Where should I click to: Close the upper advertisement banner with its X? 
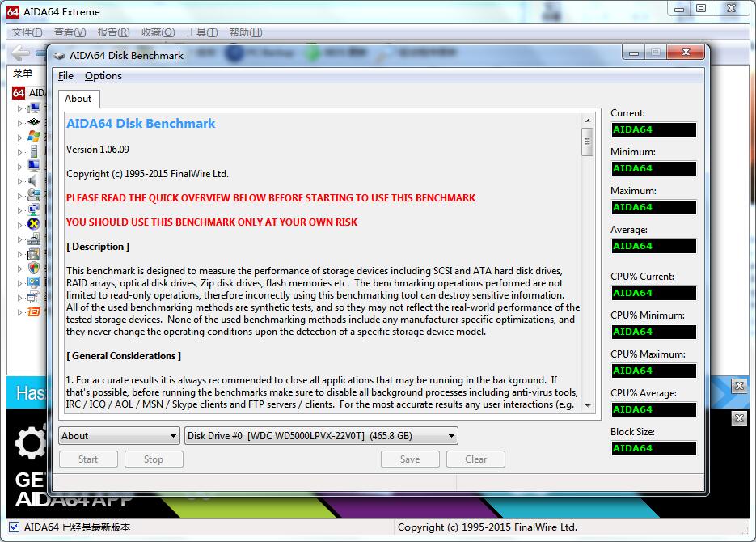click(x=738, y=386)
